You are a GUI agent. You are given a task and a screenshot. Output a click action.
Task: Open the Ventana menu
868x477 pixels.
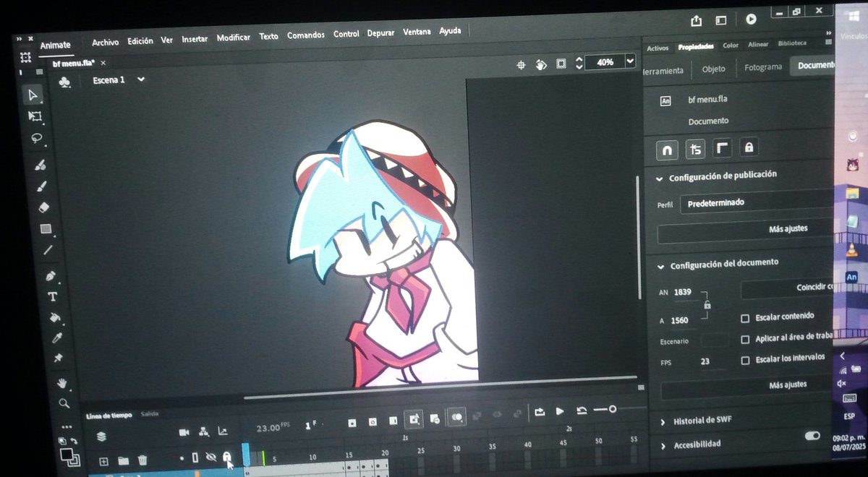(x=417, y=32)
